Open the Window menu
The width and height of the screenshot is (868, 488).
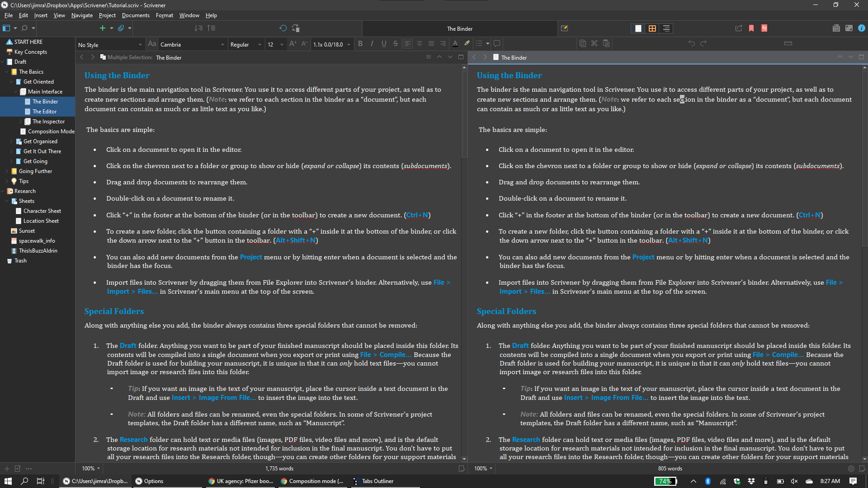coord(189,15)
